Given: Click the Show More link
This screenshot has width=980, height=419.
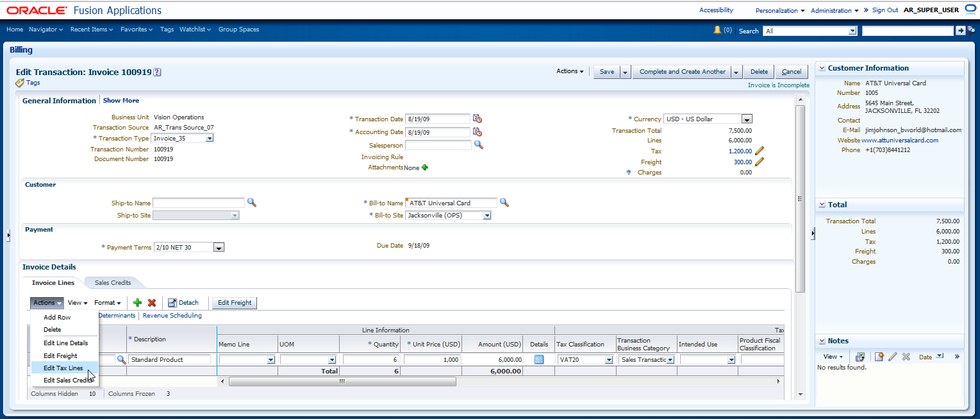Looking at the screenshot, I should coord(121,101).
